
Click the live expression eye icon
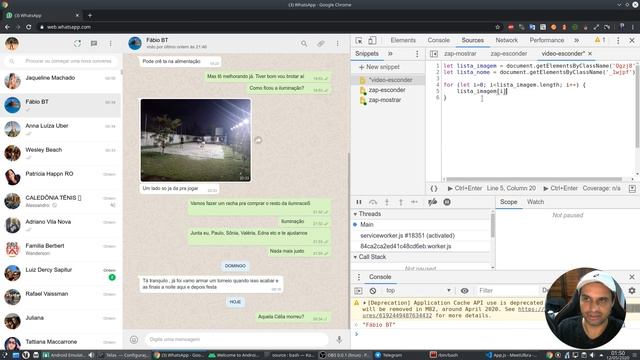pos(464,291)
